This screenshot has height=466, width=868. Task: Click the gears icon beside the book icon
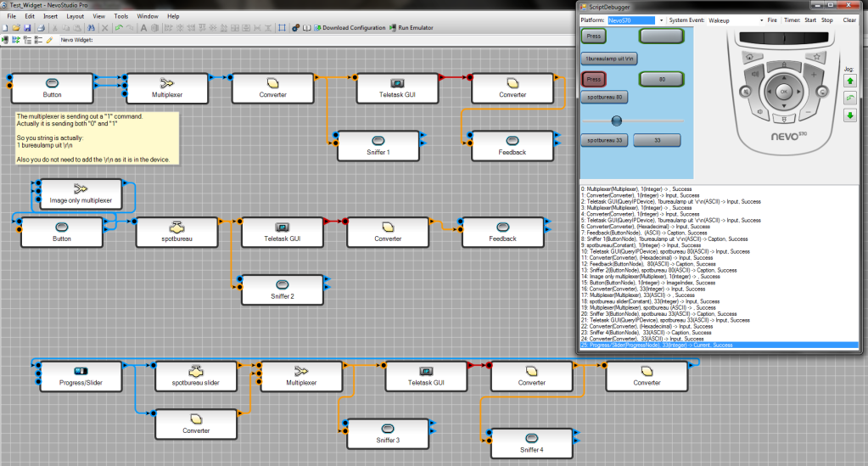[295, 28]
